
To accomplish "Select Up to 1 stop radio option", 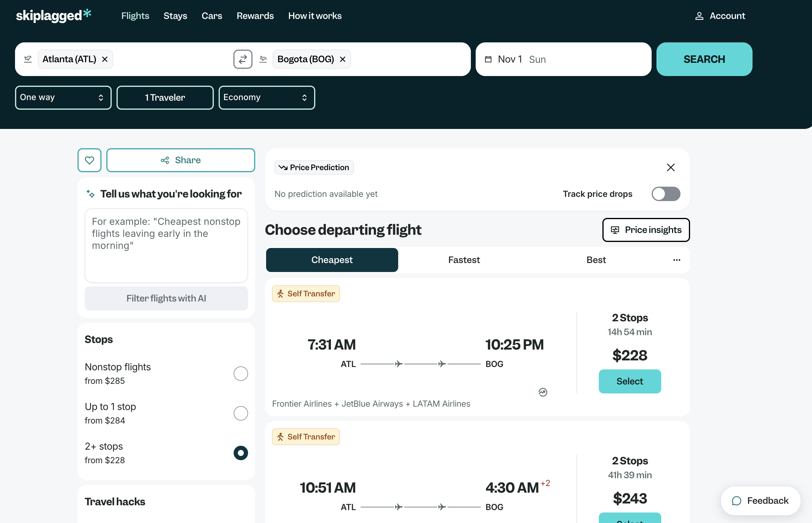I will point(241,413).
